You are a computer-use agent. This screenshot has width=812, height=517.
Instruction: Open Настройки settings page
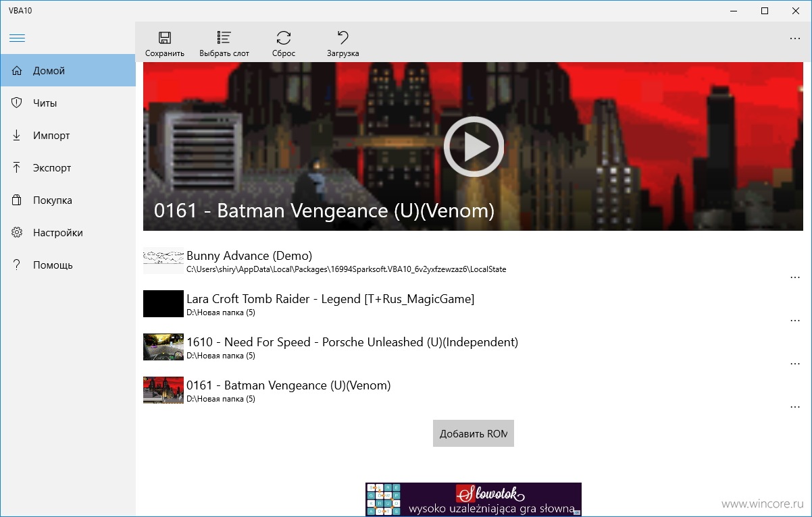[x=68, y=233]
